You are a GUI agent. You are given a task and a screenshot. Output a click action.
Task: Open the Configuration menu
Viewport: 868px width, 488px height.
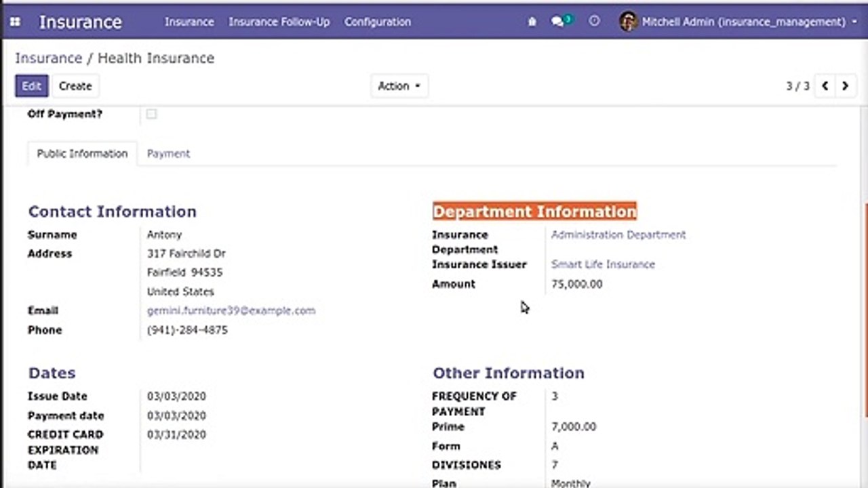click(x=378, y=22)
